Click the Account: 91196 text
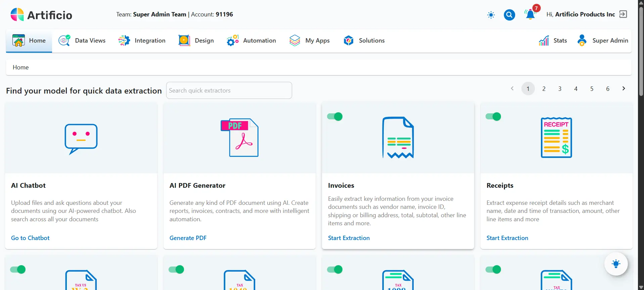 click(x=212, y=14)
